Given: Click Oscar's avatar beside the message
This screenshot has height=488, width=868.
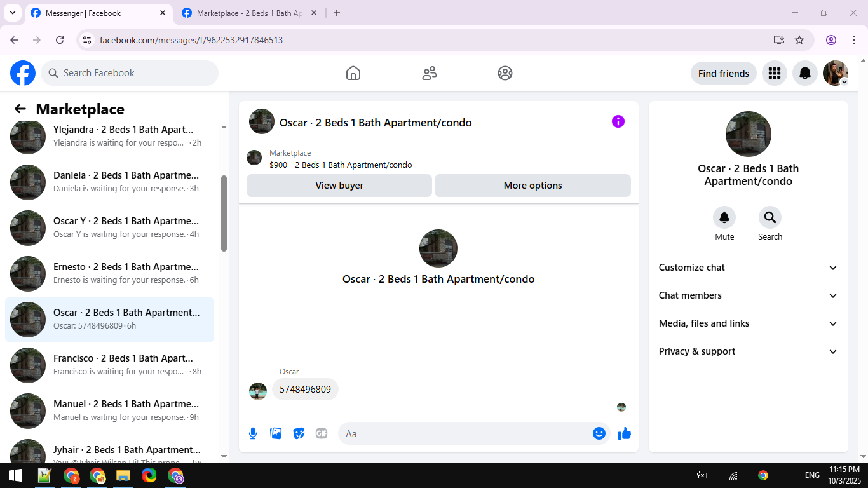Looking at the screenshot, I should point(258,391).
